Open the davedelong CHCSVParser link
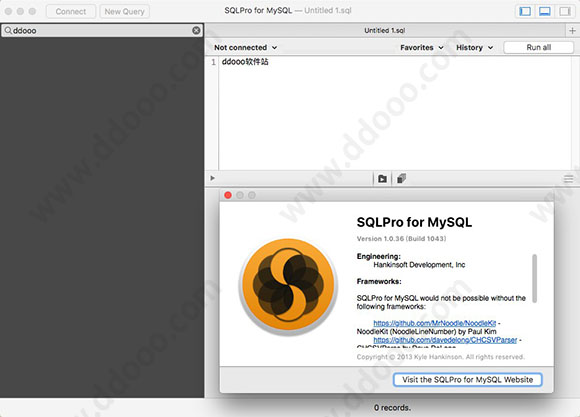Viewport: 580px width, 417px height. tap(445, 340)
